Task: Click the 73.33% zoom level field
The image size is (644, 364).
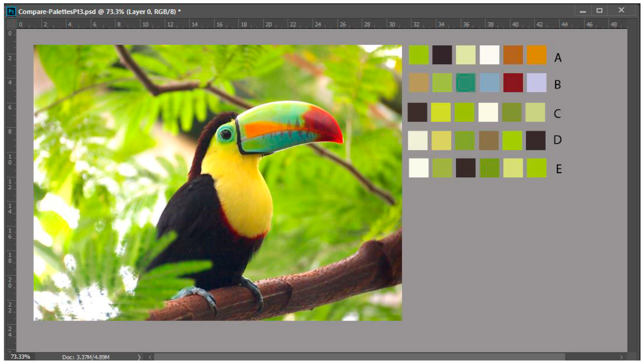Action: (x=20, y=357)
